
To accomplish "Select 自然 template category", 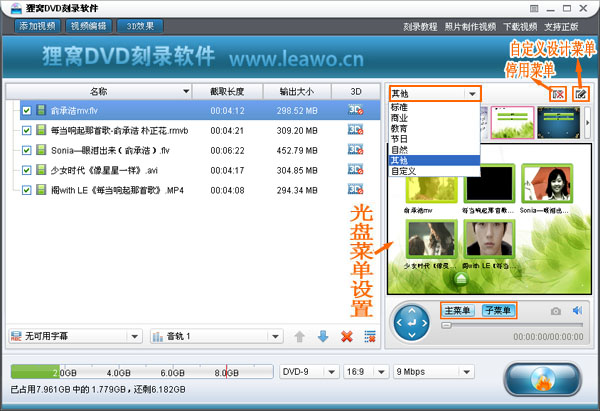I will [435, 150].
